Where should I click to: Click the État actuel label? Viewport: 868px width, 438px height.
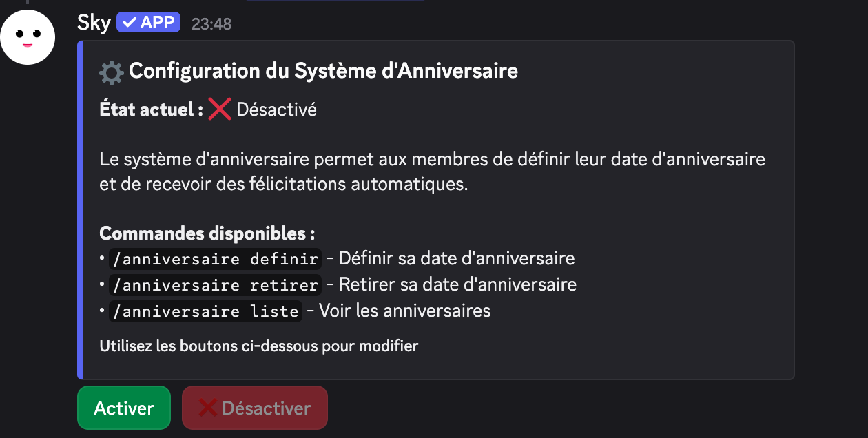(x=151, y=109)
